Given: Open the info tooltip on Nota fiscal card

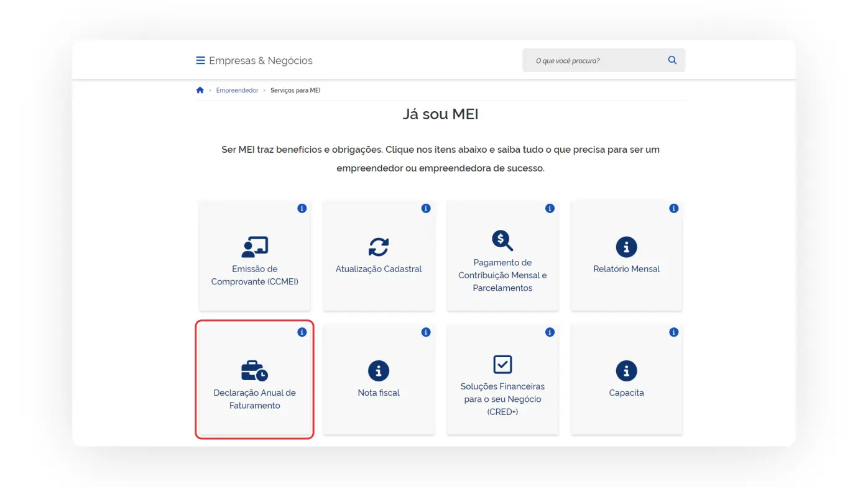Looking at the screenshot, I should [x=425, y=332].
